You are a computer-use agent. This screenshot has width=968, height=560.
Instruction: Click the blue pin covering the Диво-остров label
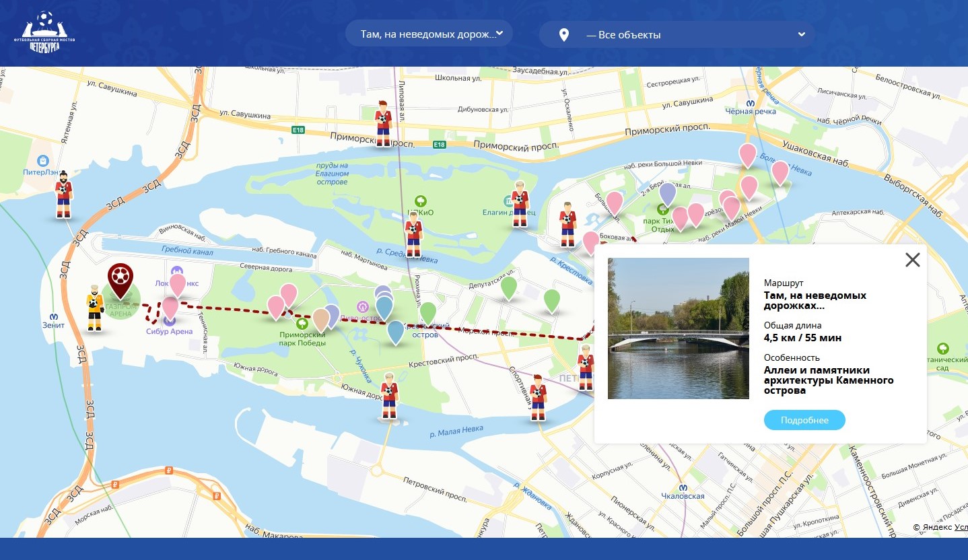[x=384, y=308]
